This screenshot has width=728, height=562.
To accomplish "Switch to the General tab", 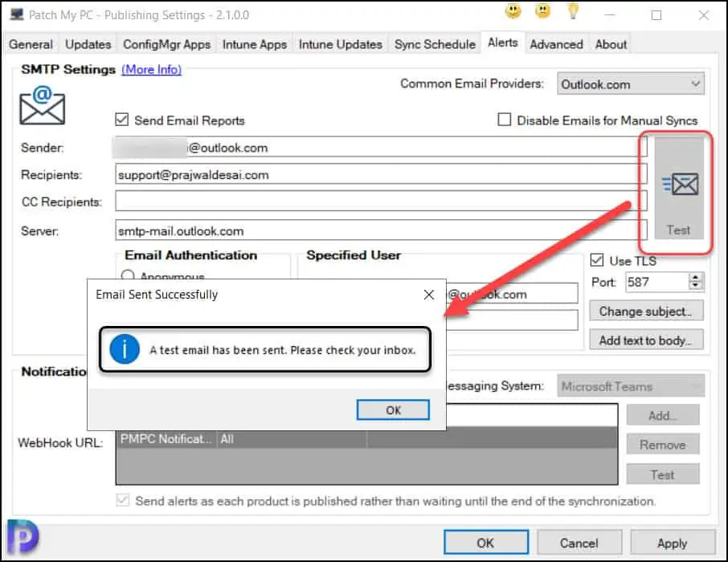I will point(31,44).
